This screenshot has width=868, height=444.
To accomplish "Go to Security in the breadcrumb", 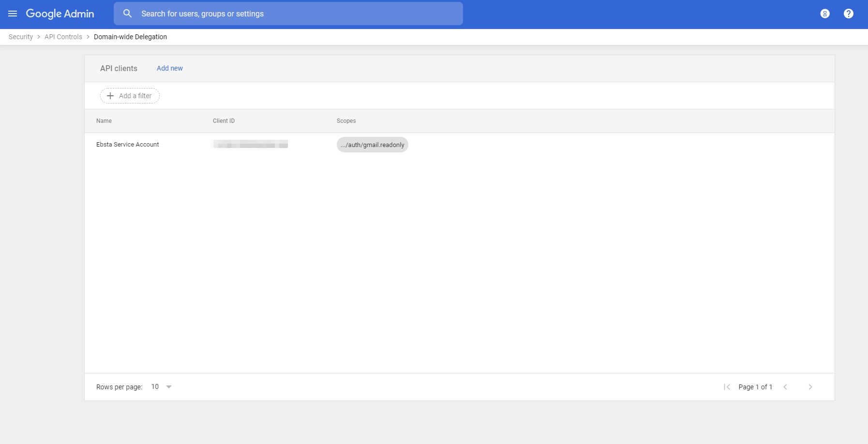I will pos(21,37).
